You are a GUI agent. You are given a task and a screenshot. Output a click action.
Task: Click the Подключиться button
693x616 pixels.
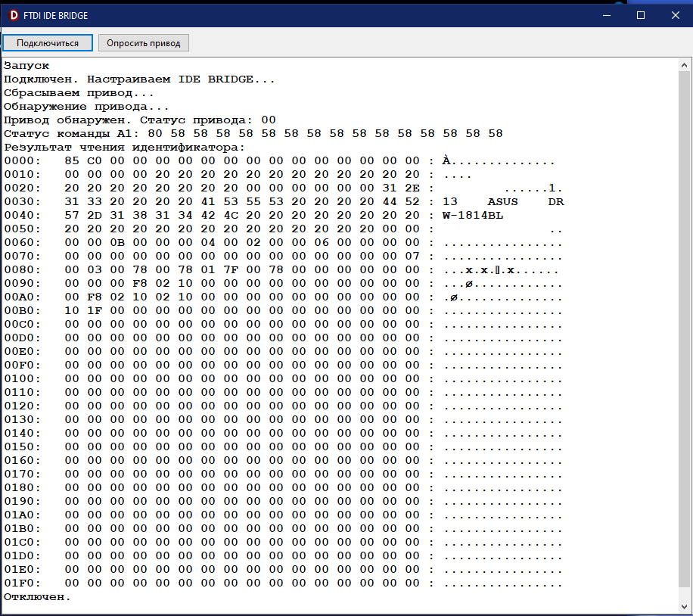coord(48,43)
